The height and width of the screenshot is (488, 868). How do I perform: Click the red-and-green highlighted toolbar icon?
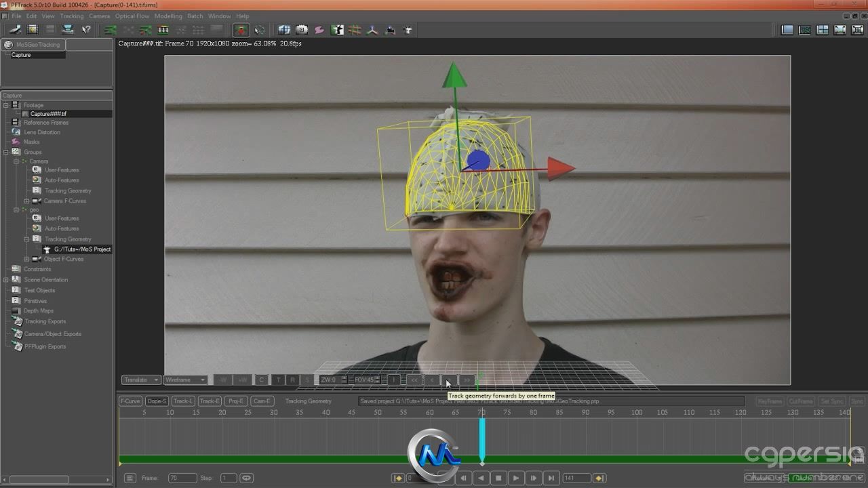tap(241, 30)
